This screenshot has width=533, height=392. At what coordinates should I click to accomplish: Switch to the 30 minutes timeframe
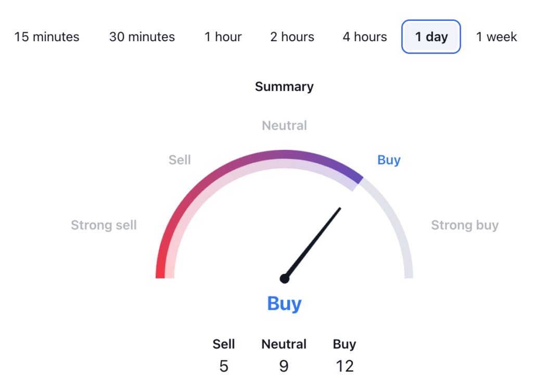coord(142,37)
